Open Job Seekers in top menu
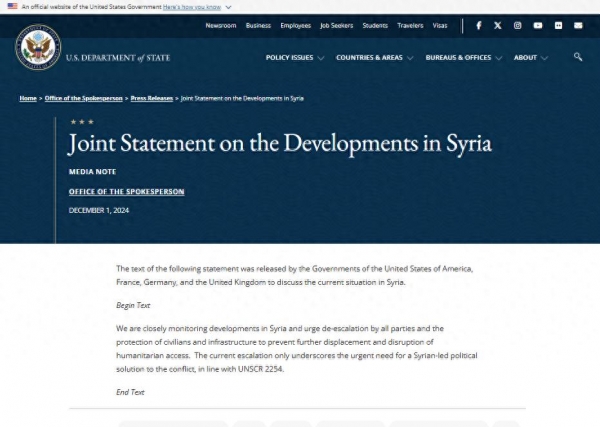Screen dimensions: 600x427 (x=335, y=25)
